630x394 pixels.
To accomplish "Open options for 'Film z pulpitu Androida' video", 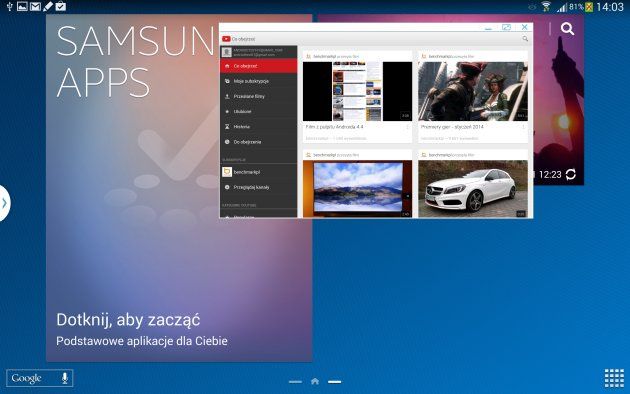I will point(407,127).
